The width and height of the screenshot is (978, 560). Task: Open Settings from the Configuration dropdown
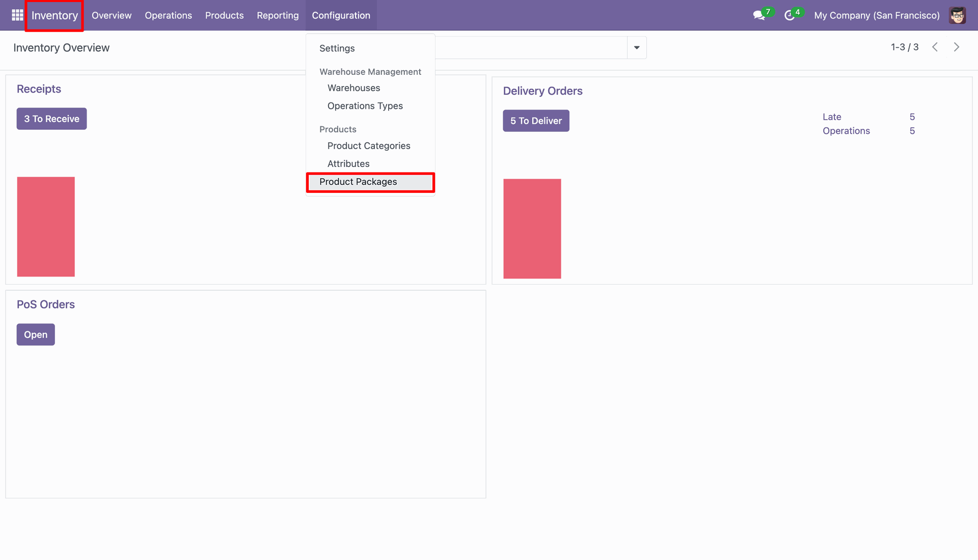337,48
